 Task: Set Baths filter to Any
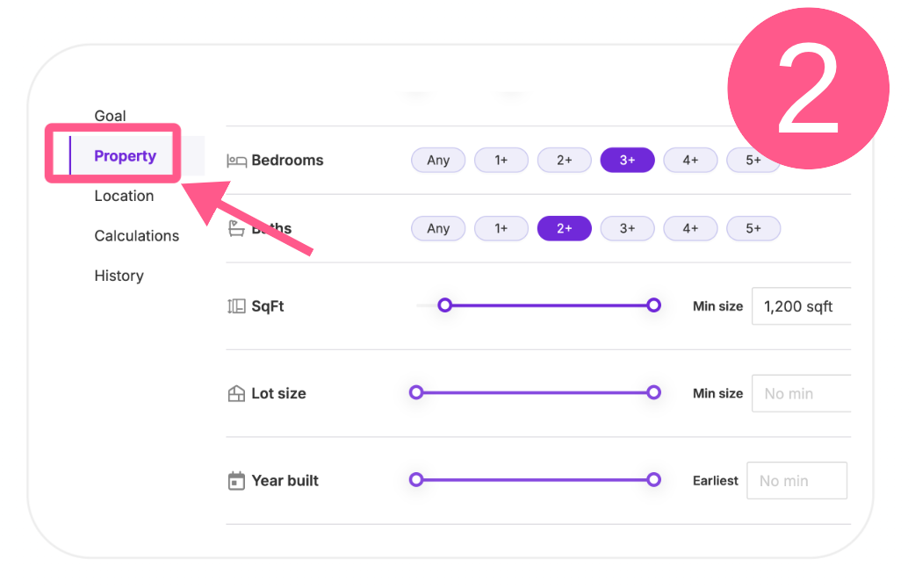coord(438,228)
